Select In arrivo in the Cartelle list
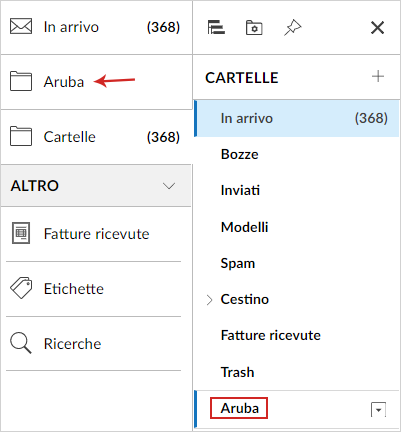This screenshot has width=401, height=432. (297, 118)
